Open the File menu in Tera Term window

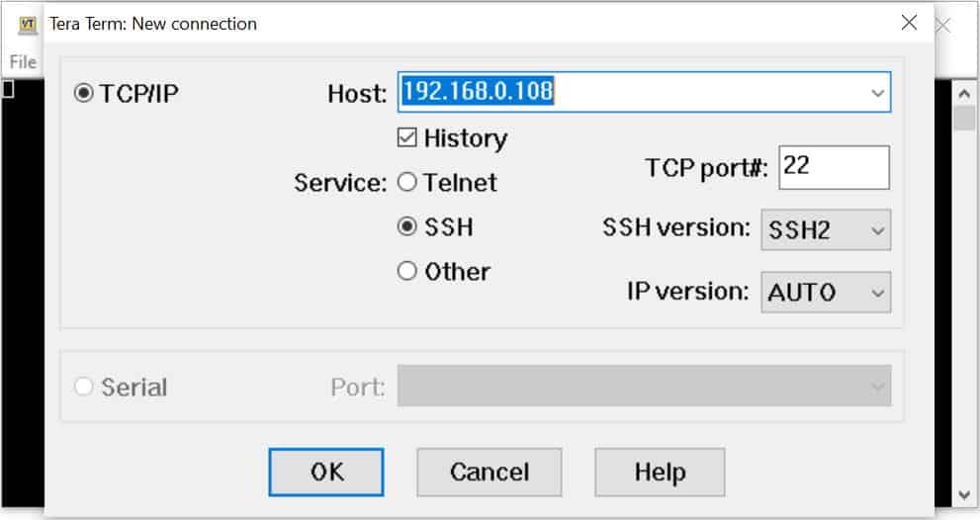(x=23, y=62)
